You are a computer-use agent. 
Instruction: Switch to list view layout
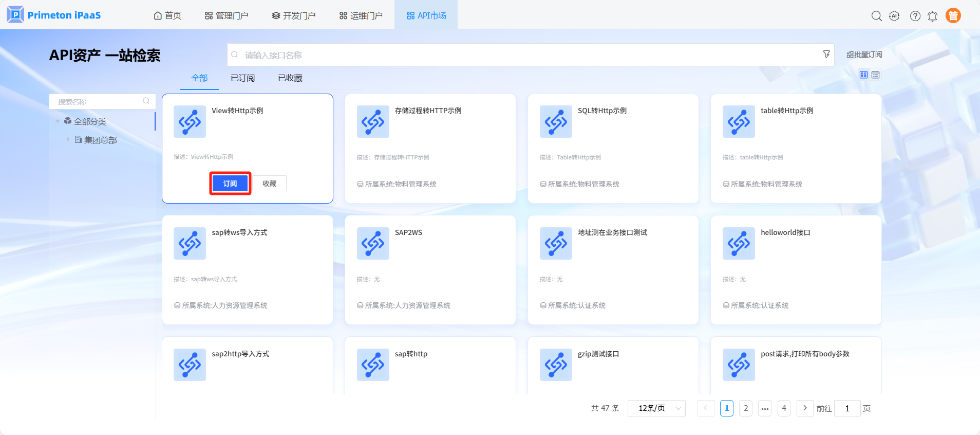[876, 75]
